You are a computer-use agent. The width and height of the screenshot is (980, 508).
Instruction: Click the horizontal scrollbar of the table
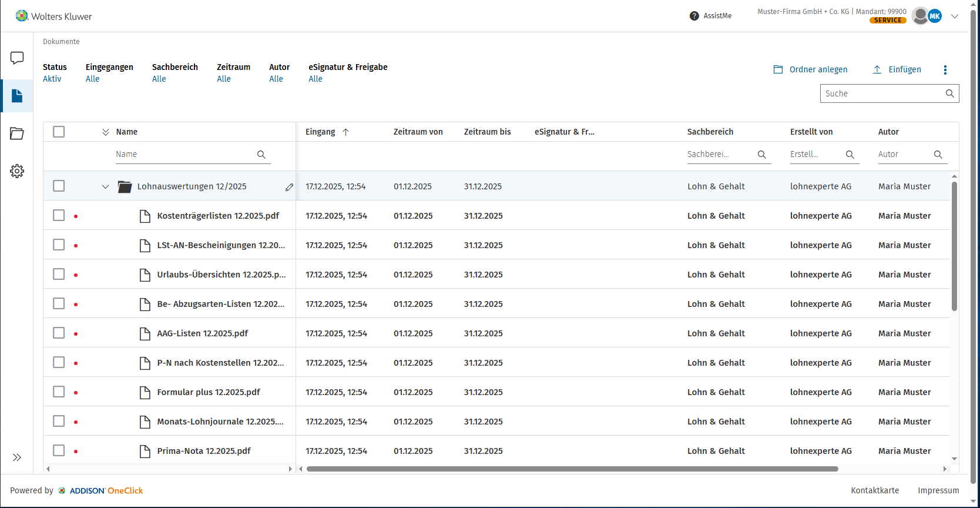(x=572, y=469)
